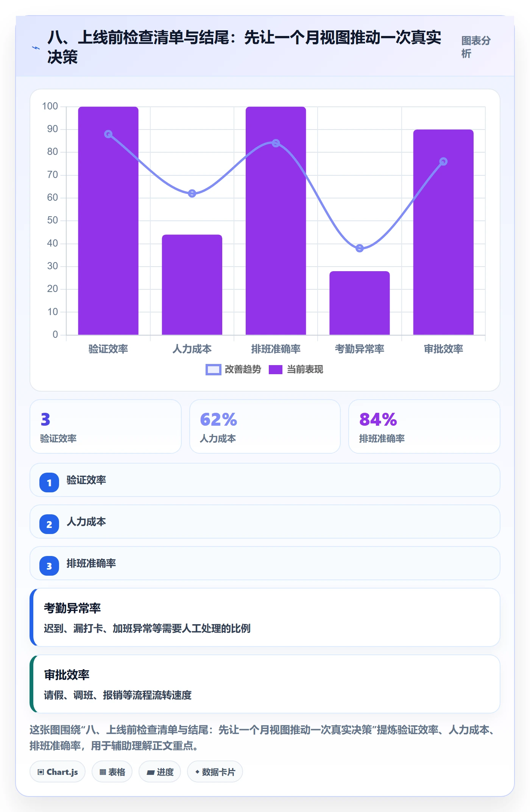Image resolution: width=530 pixels, height=812 pixels.
Task: Click the purple bar above 审批效率 axis label
Action: click(x=443, y=232)
